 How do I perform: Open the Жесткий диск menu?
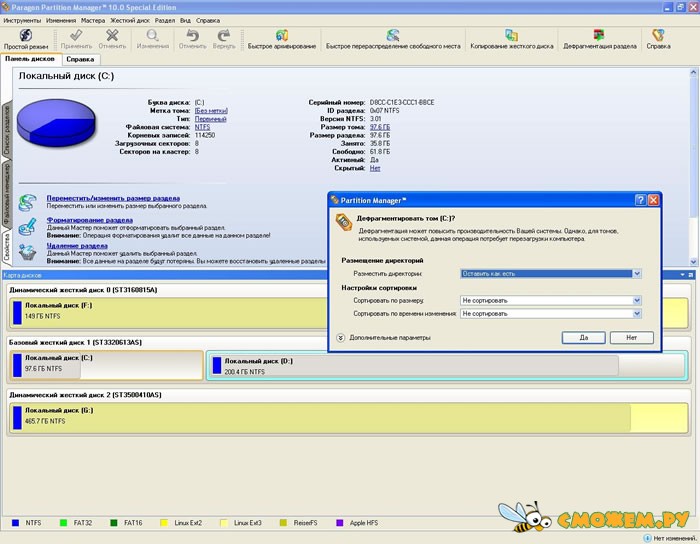(x=130, y=21)
